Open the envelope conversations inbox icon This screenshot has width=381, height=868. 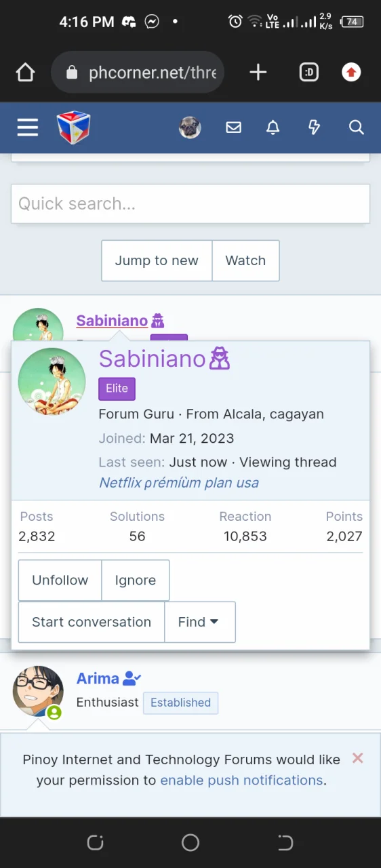233,127
